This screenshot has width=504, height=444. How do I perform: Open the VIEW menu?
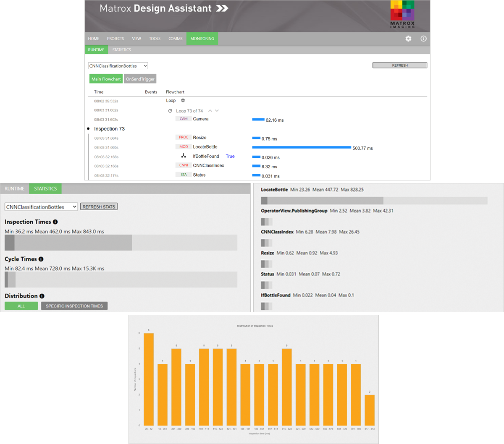click(x=136, y=39)
